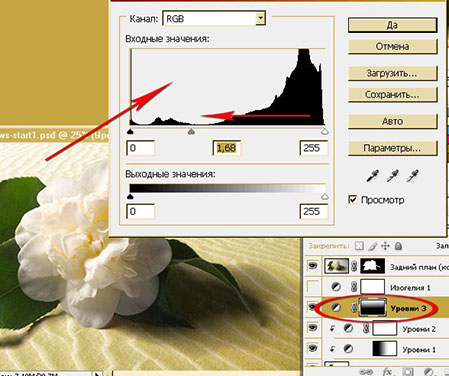This screenshot has height=376, width=449.
Task: Click the black output levels slider
Action: 130,197
